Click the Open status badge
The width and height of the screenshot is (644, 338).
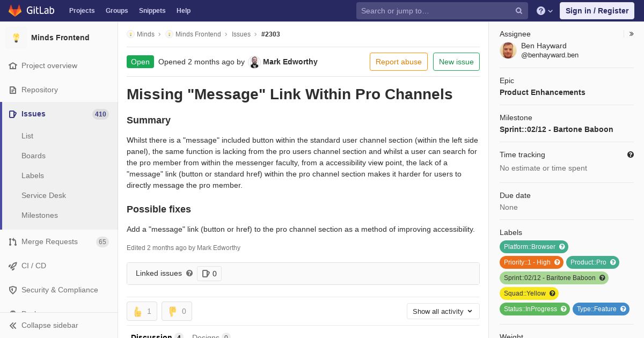[140, 62]
